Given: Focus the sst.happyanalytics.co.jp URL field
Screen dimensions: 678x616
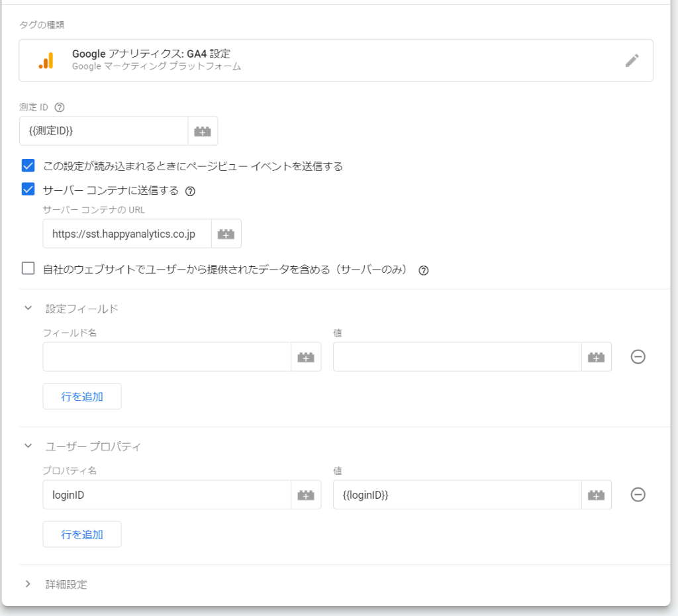Looking at the screenshot, I should (x=127, y=234).
